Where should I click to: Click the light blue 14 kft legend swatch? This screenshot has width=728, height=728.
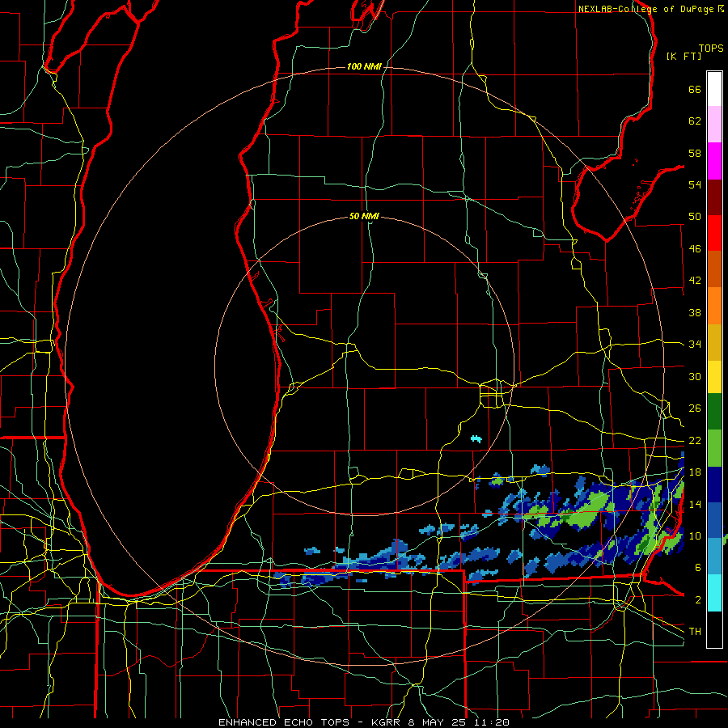[714, 556]
